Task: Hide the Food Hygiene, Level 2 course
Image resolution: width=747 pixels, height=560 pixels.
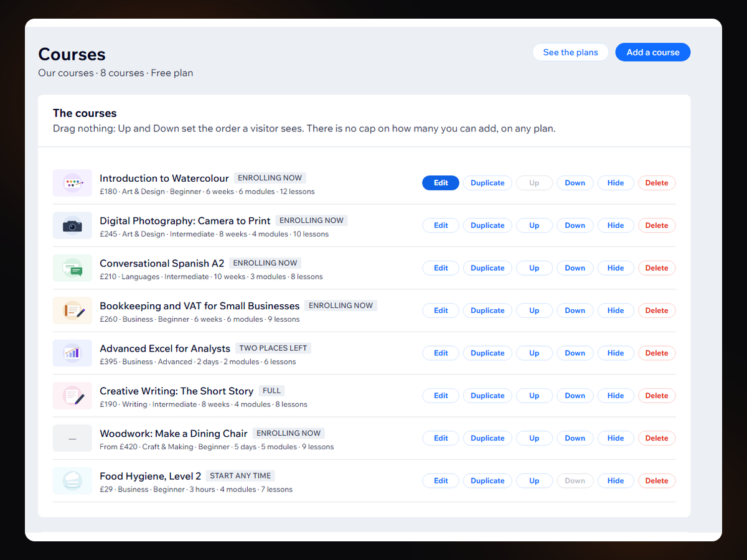Action: coord(616,480)
